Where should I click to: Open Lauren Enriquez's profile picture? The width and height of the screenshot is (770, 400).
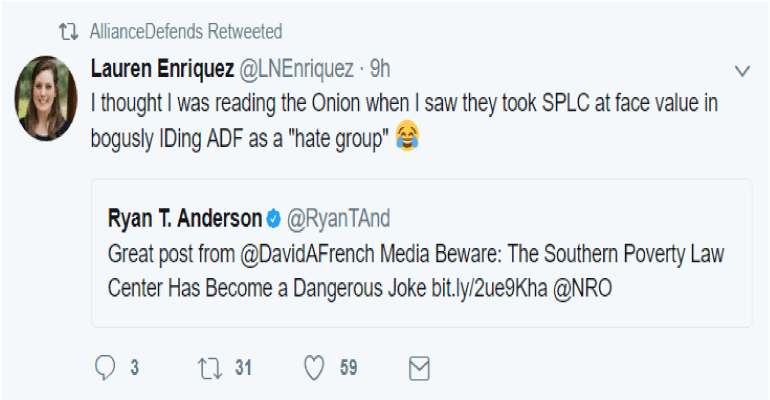click(46, 98)
